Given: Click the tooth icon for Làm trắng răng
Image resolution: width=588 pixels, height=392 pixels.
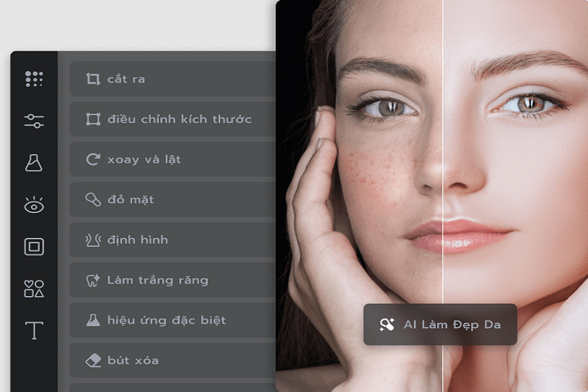Looking at the screenshot, I should point(93,280).
